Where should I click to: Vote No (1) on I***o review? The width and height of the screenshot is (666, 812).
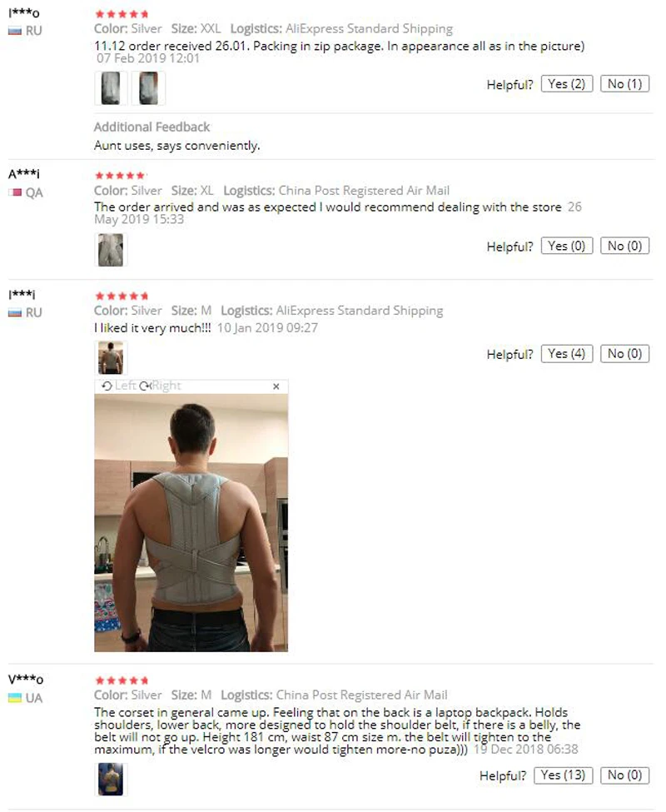point(624,84)
